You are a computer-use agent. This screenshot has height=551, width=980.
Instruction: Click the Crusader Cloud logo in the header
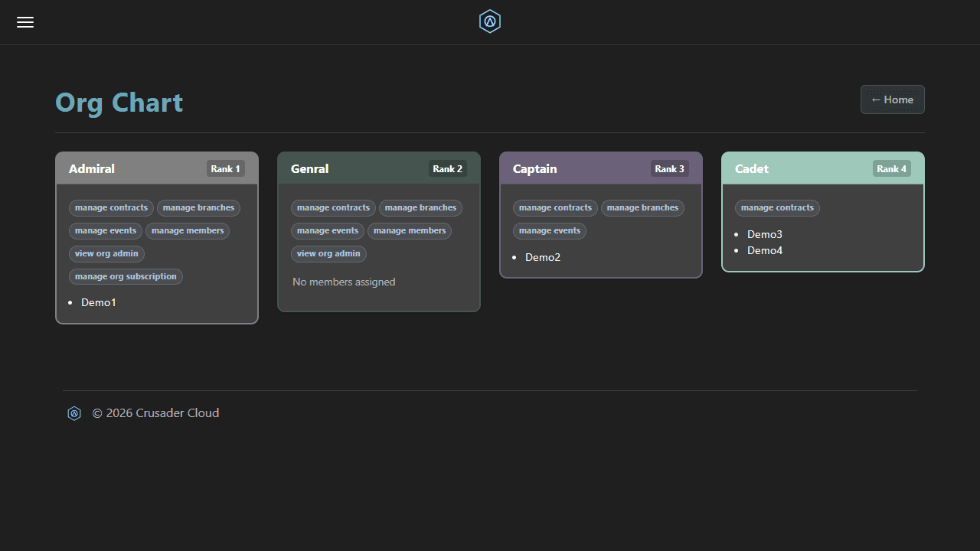tap(489, 21)
